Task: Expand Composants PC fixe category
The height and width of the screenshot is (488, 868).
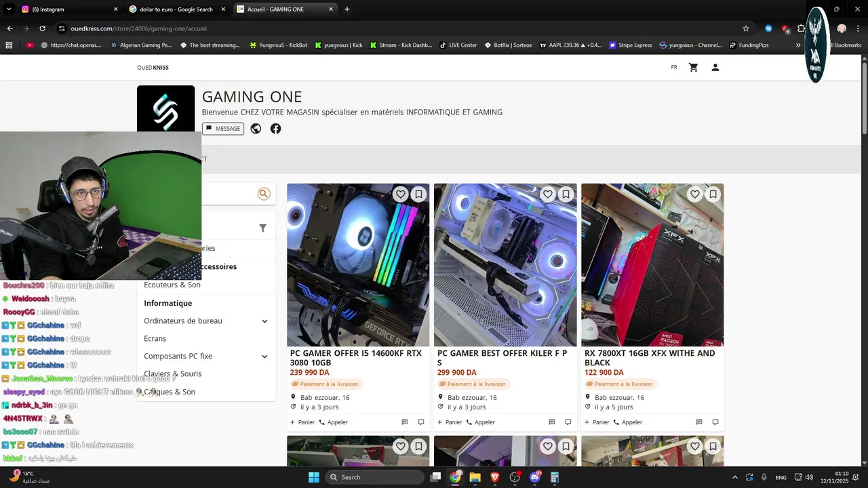Action: [x=264, y=357]
